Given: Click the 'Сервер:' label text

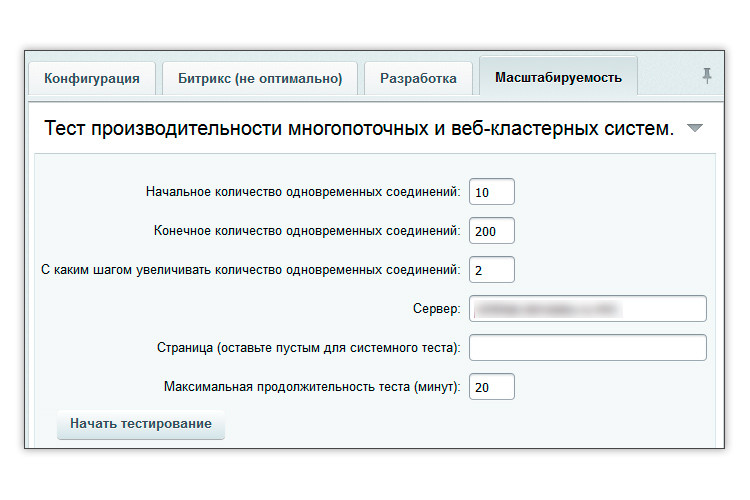Looking at the screenshot, I should click(433, 309).
